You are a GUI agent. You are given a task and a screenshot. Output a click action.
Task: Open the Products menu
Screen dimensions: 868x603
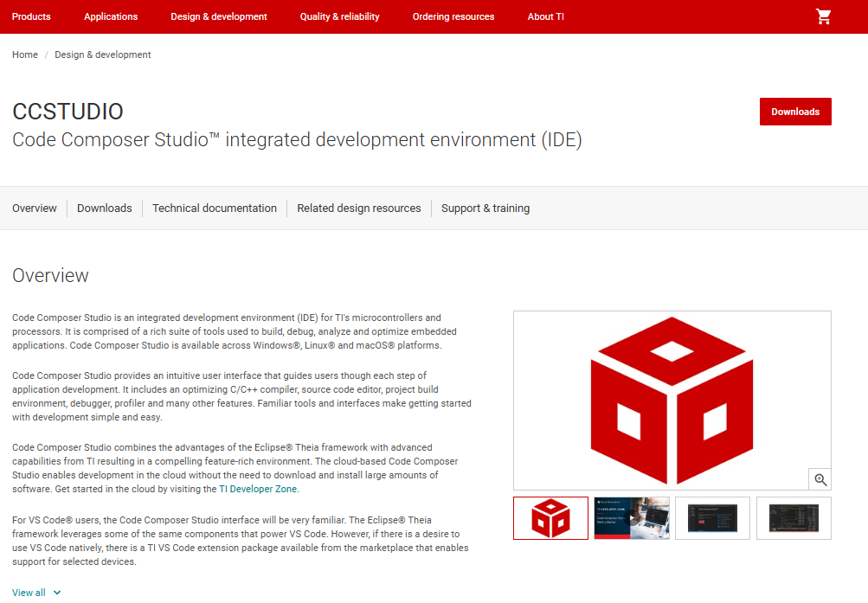click(x=31, y=16)
